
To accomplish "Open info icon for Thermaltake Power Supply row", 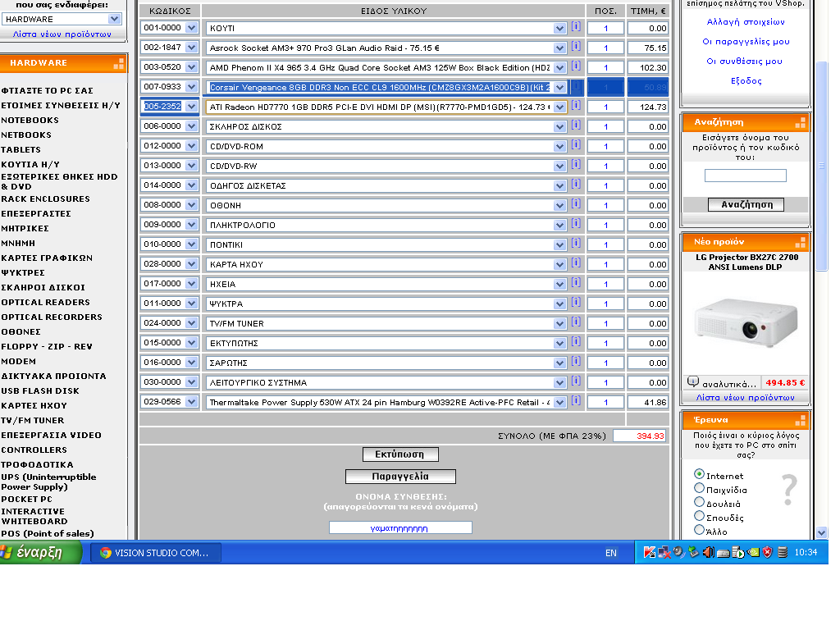I will 576,400.
